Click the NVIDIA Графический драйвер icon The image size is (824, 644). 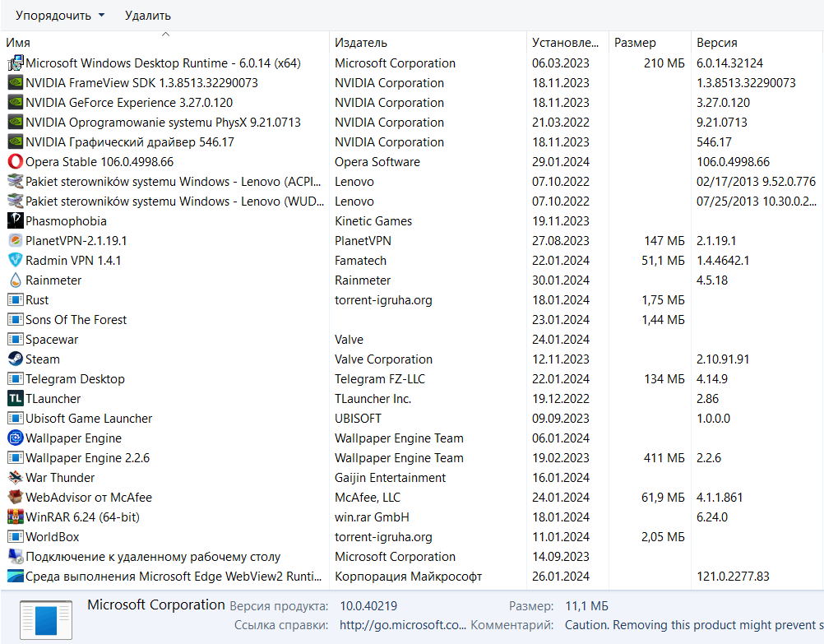(16, 142)
